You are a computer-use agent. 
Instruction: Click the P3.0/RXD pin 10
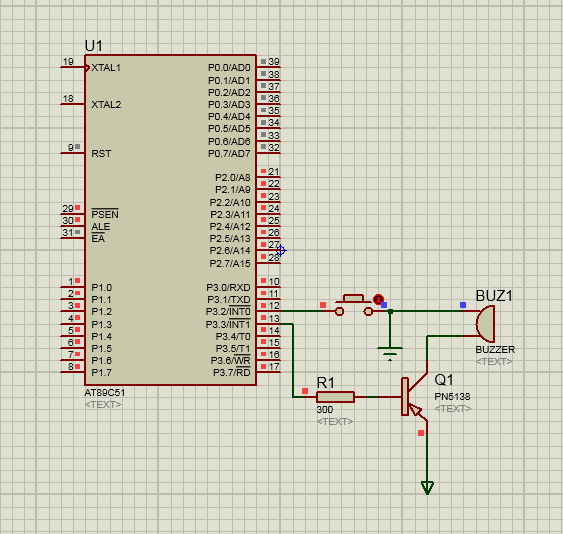pos(269,287)
